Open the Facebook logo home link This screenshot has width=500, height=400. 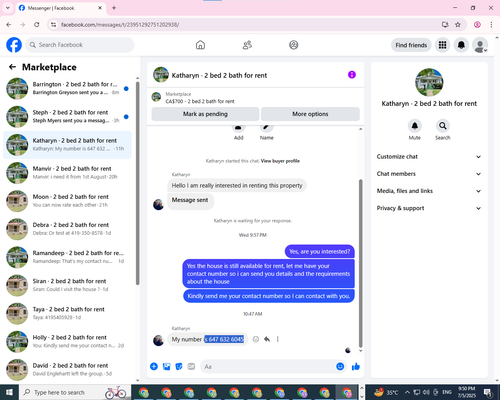[x=14, y=45]
